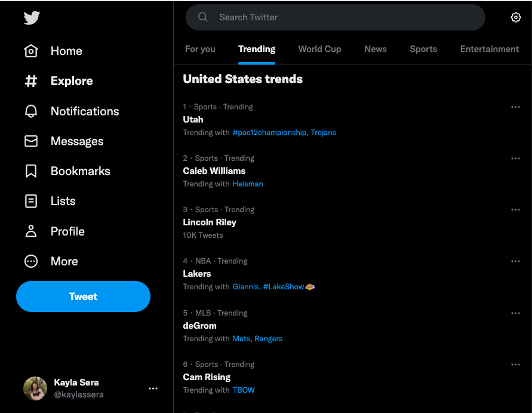Open account menu dots beside Kayla Sera

153,388
